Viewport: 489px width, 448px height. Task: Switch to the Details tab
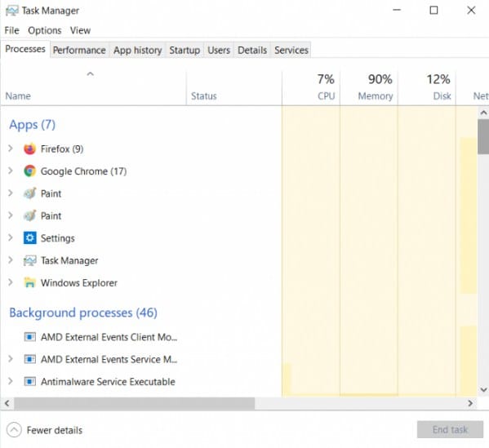pos(252,51)
